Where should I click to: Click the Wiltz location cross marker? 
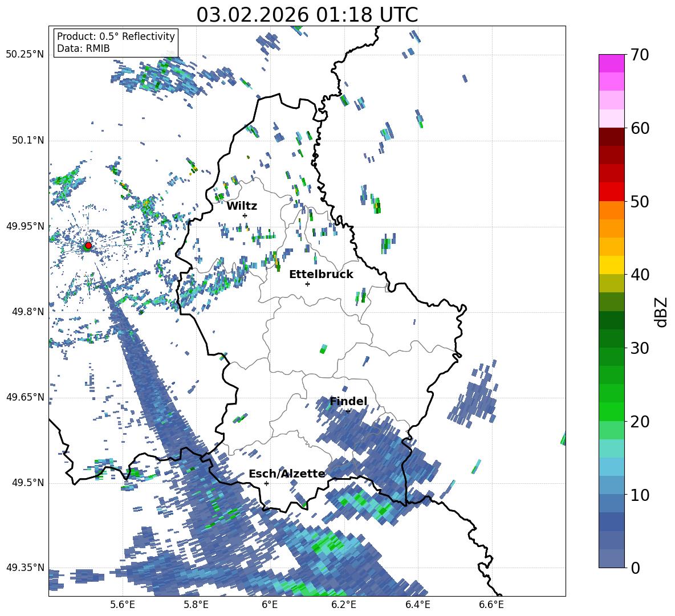tap(245, 215)
